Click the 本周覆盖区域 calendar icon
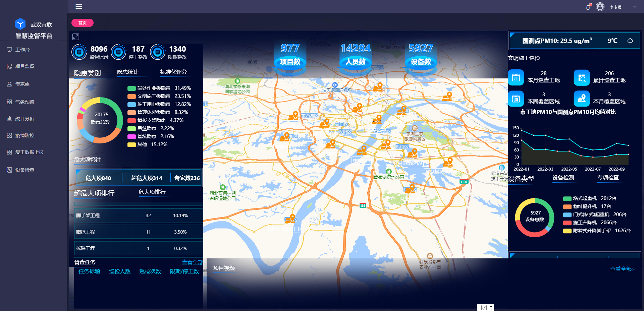The height and width of the screenshot is (311, 644). (516, 99)
